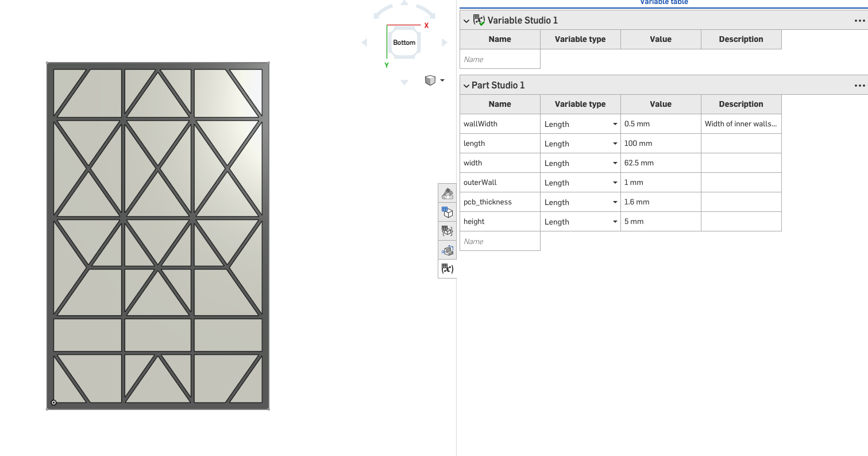The height and width of the screenshot is (456, 868).
Task: Click the empty description cell for length
Action: point(741,144)
